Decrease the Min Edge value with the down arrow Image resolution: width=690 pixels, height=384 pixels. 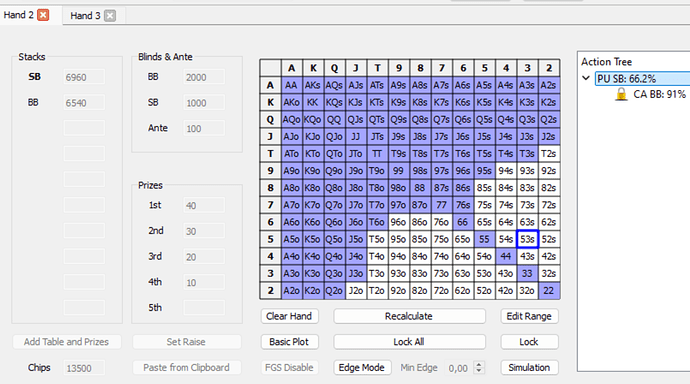click(x=479, y=371)
